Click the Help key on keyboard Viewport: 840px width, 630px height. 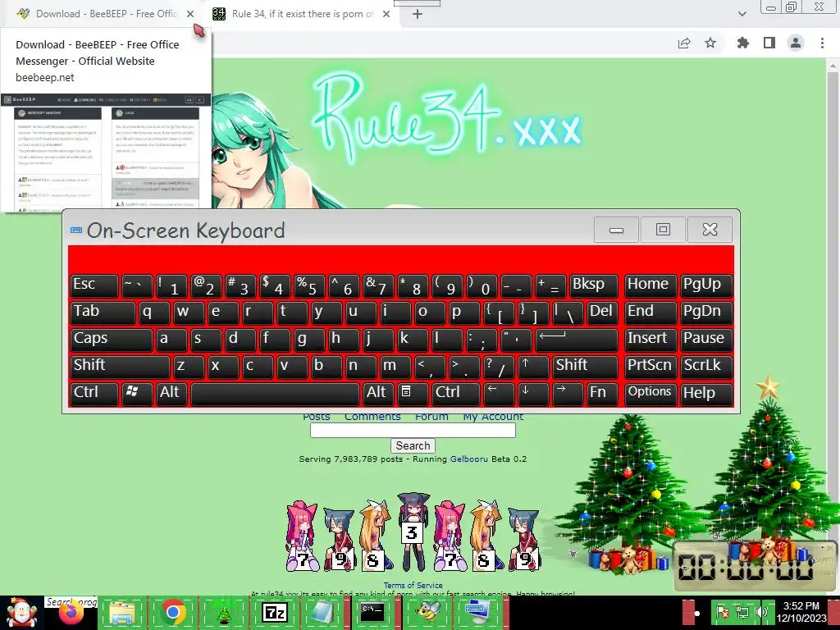705,393
